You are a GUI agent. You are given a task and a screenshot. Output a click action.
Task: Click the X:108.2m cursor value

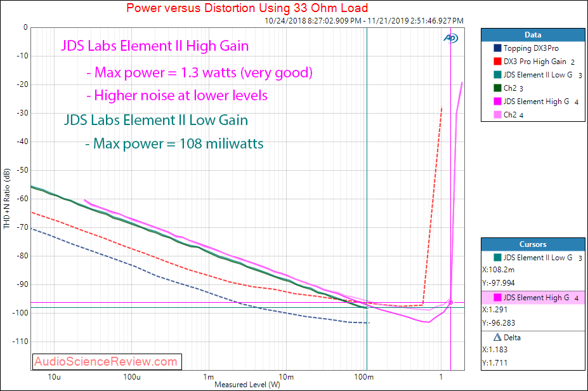coord(498,270)
